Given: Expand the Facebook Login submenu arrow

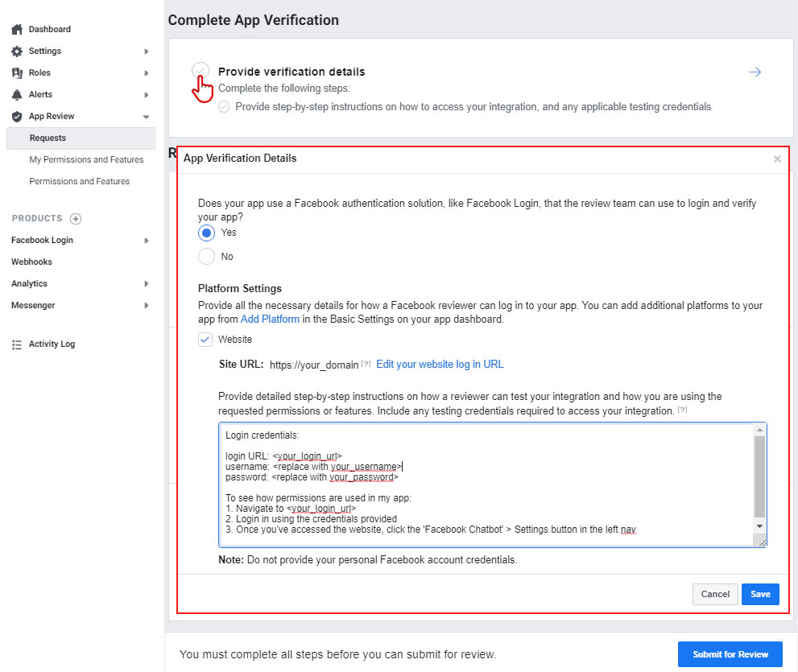Looking at the screenshot, I should coord(146,241).
